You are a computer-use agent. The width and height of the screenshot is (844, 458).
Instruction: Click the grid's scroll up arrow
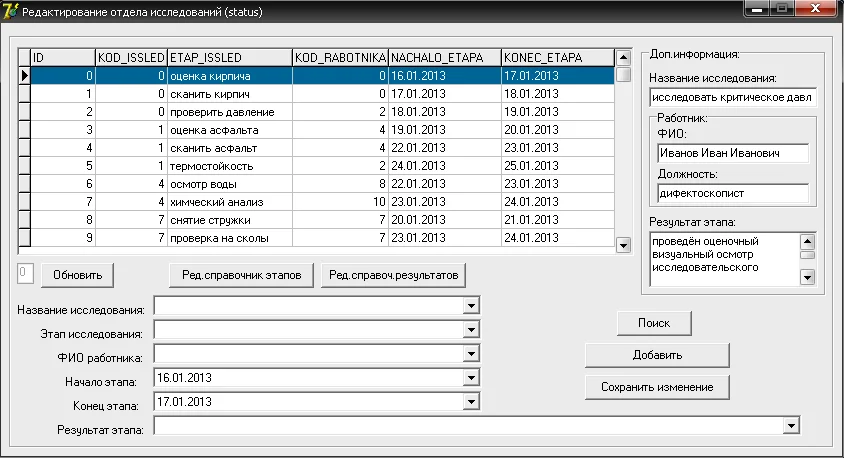(x=623, y=57)
